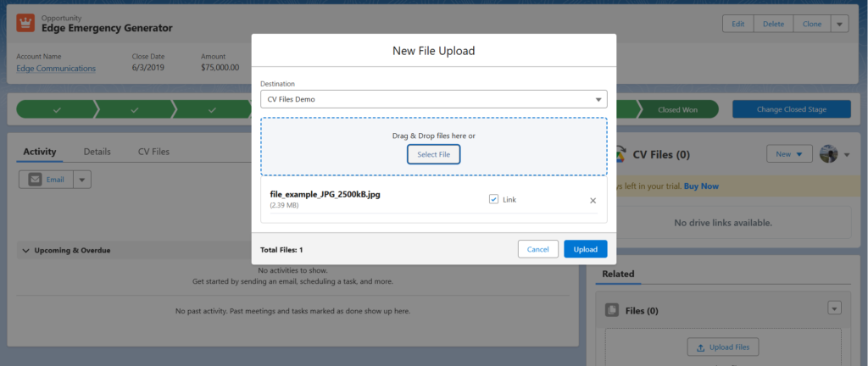Remove file_example_JPG_2500kB.jpg with X icon
Image resolution: width=868 pixels, height=366 pixels.
click(593, 200)
